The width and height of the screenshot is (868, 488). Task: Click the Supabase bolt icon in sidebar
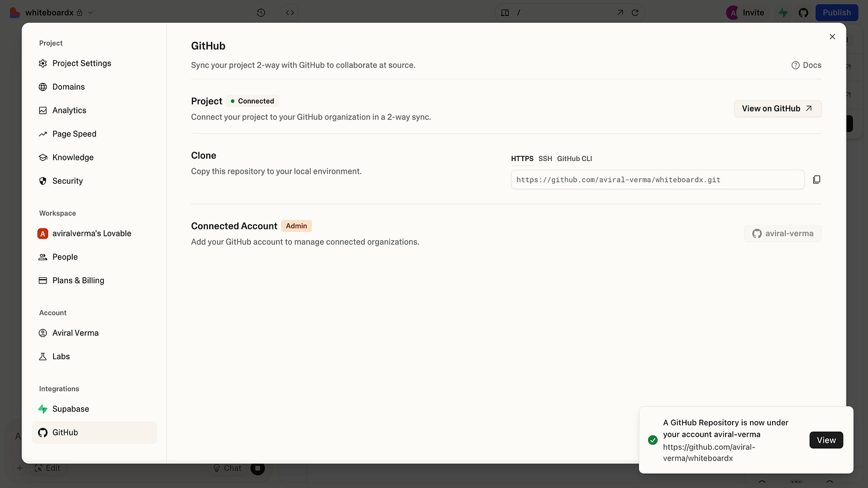point(43,409)
